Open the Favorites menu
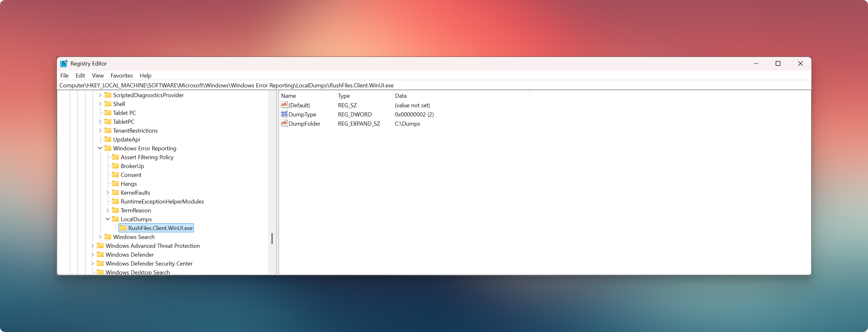868x332 pixels. 122,75
